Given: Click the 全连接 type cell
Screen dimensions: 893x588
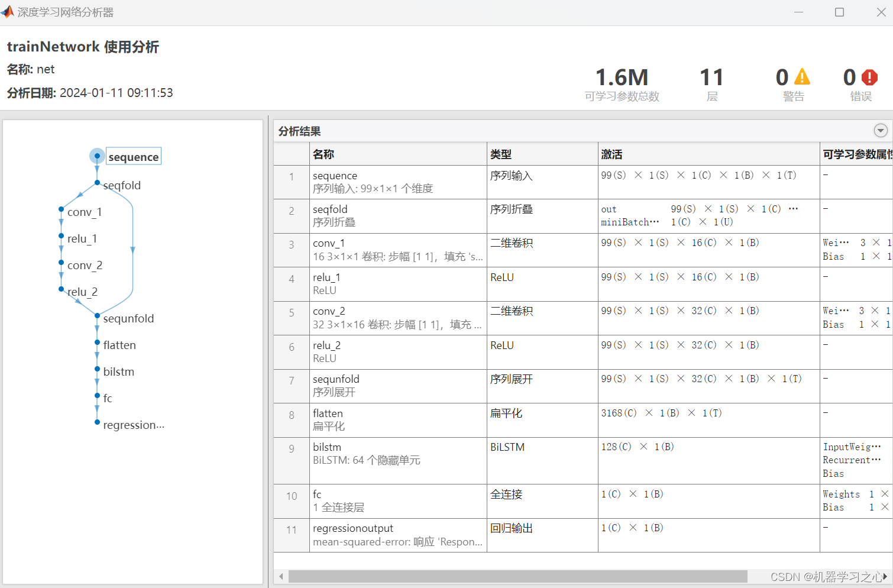Looking at the screenshot, I should tap(542, 501).
